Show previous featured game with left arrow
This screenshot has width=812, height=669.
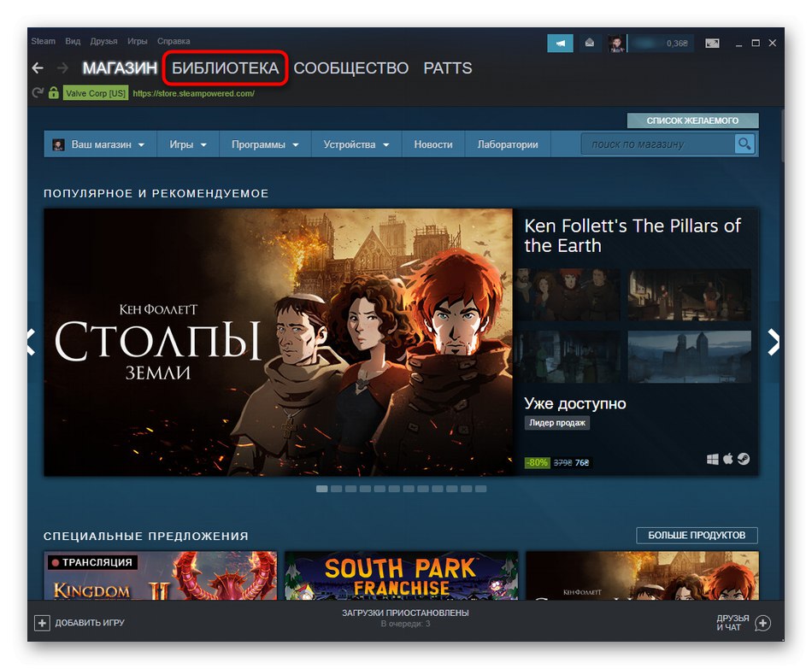coord(31,343)
